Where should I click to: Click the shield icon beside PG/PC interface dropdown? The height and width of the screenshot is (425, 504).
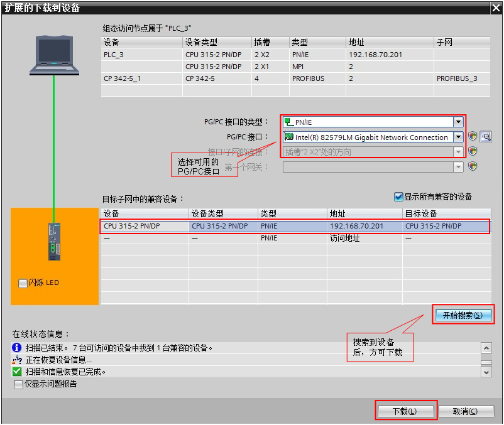tap(472, 136)
